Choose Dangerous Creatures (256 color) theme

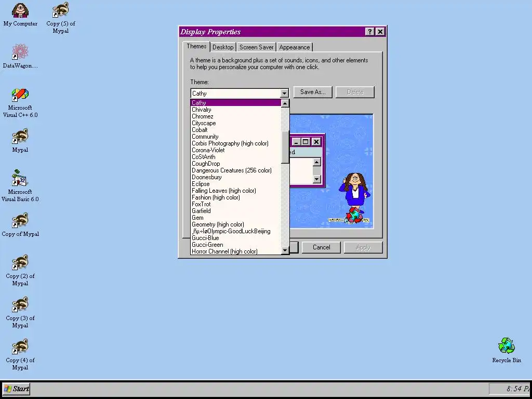tap(236, 170)
